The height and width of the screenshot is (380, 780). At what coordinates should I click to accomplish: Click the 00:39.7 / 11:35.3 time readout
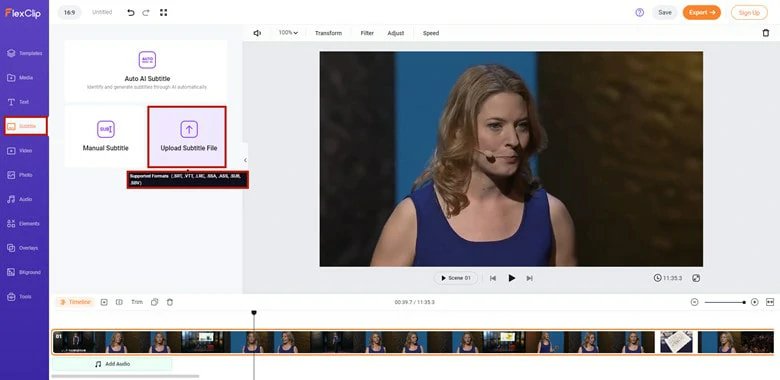tap(414, 302)
